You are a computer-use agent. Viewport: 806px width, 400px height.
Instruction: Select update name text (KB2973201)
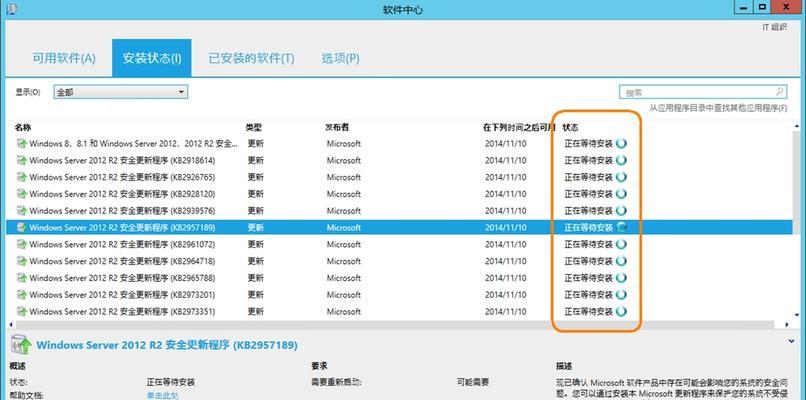(122, 295)
